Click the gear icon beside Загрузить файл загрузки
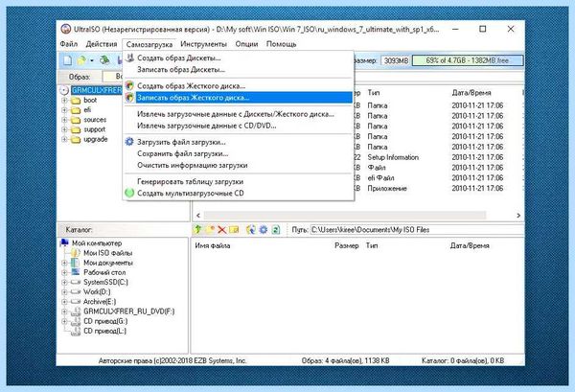The height and width of the screenshot is (392, 575). coord(129,142)
